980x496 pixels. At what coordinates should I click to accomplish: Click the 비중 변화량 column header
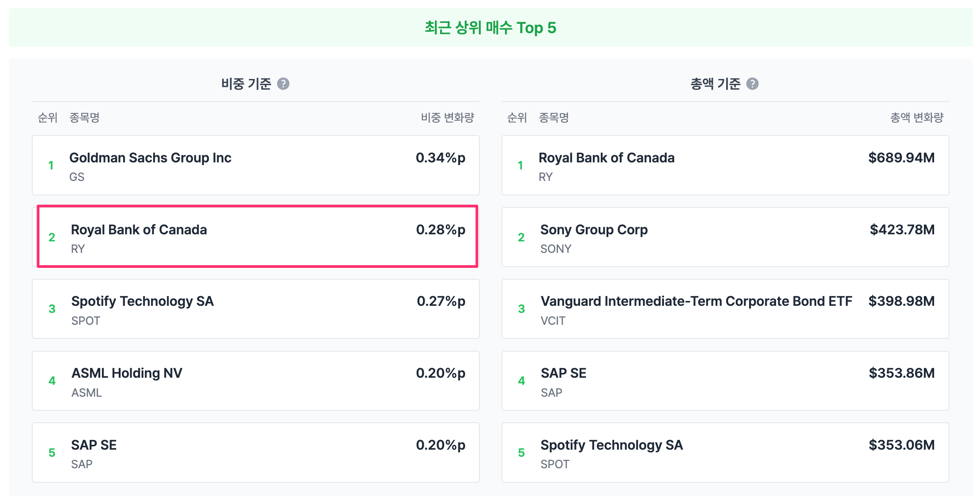tap(447, 118)
